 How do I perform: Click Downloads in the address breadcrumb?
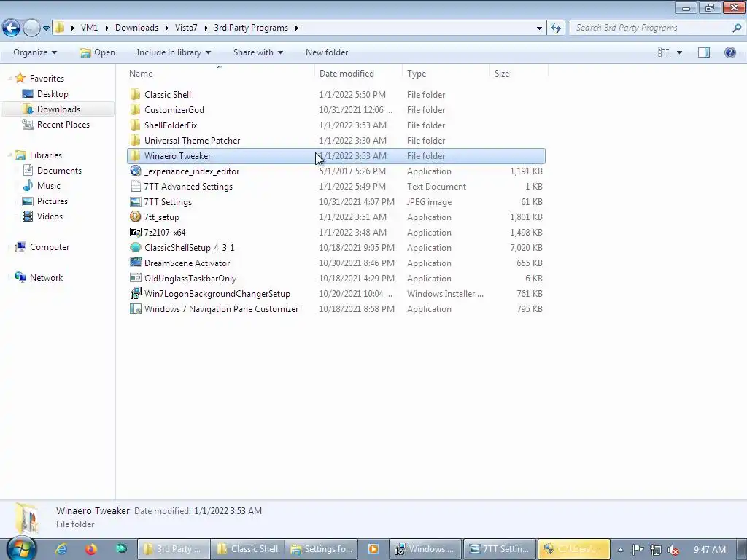(136, 28)
